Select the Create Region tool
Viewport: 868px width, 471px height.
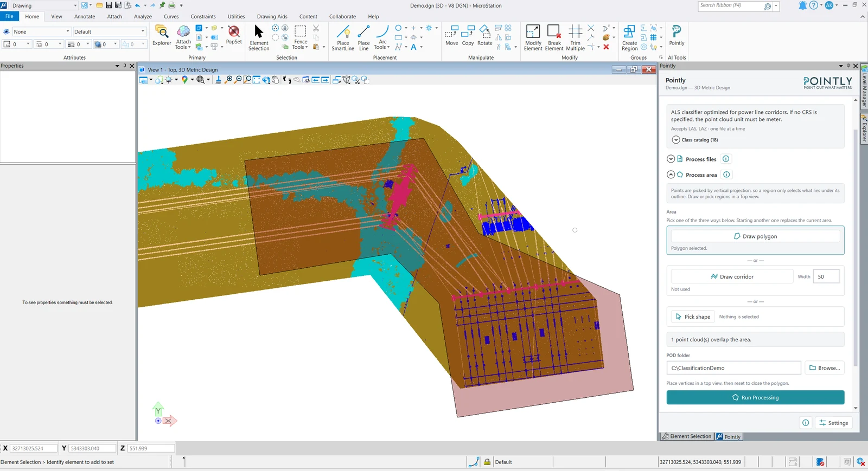pyautogui.click(x=629, y=38)
